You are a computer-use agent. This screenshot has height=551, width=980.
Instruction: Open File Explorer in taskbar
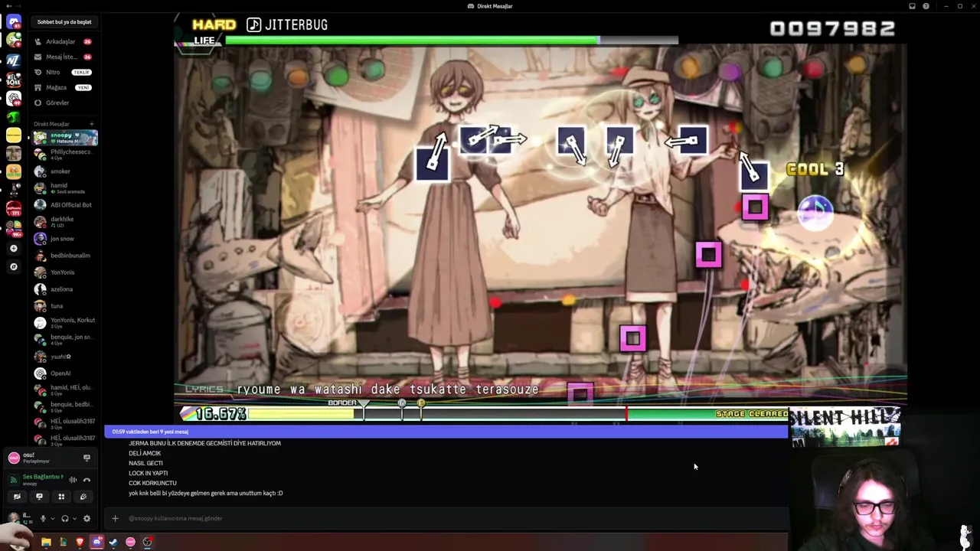point(46,542)
